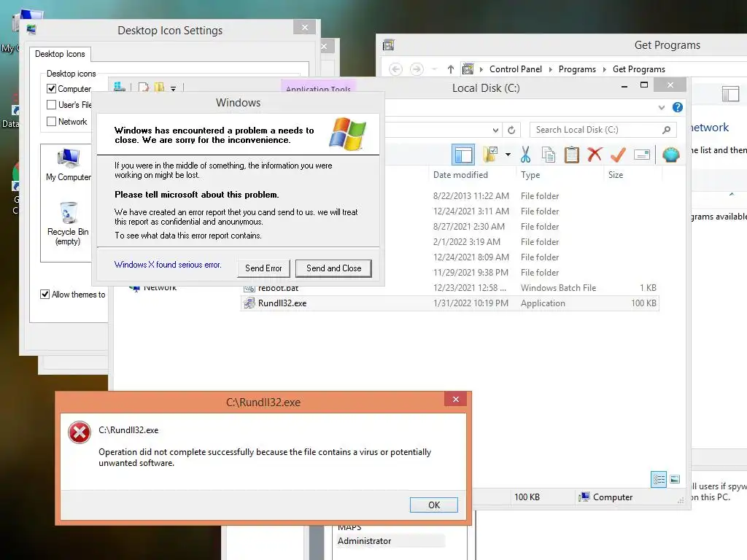747x560 pixels.
Task: Open the dropdown arrow next to folder options icon
Action: click(x=508, y=155)
